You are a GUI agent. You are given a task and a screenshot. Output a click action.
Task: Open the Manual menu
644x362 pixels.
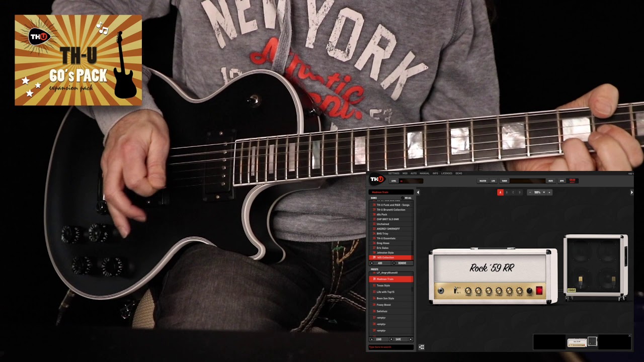pyautogui.click(x=425, y=173)
